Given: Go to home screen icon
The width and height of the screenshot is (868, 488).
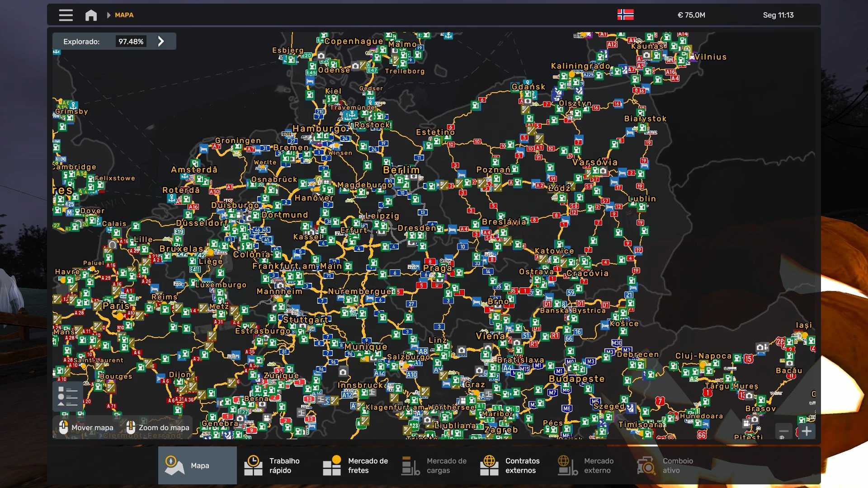Looking at the screenshot, I should [91, 15].
